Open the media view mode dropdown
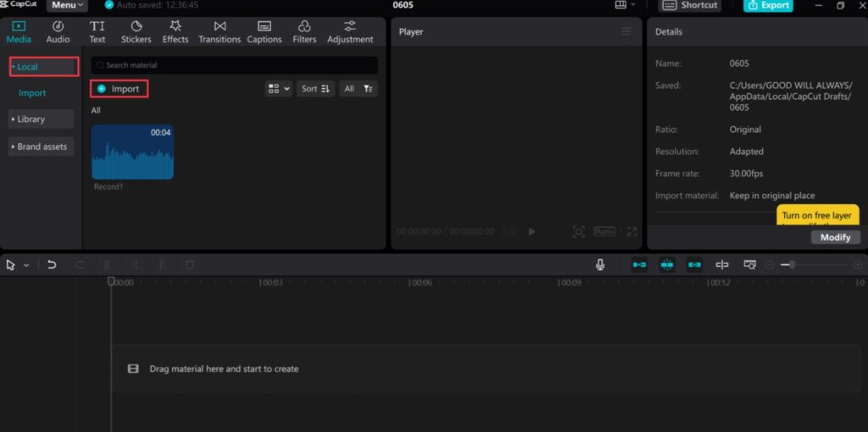 pyautogui.click(x=278, y=89)
